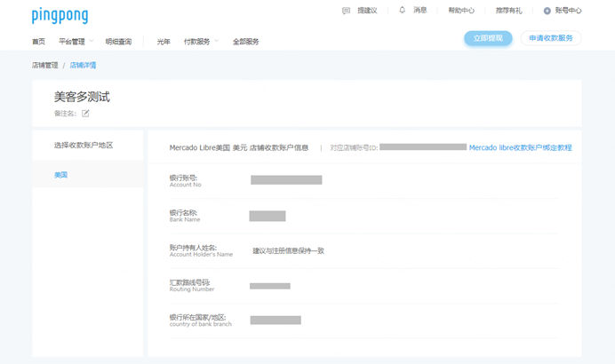Click the 对应店铺账号ID label

354,147
